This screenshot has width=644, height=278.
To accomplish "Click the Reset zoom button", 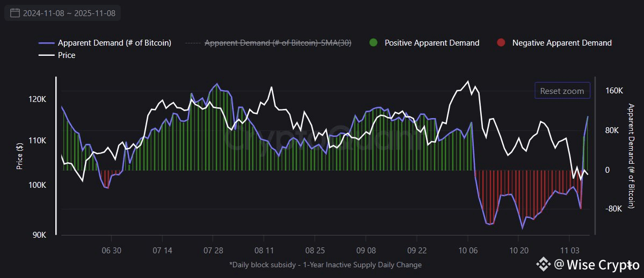I will 562,91.
